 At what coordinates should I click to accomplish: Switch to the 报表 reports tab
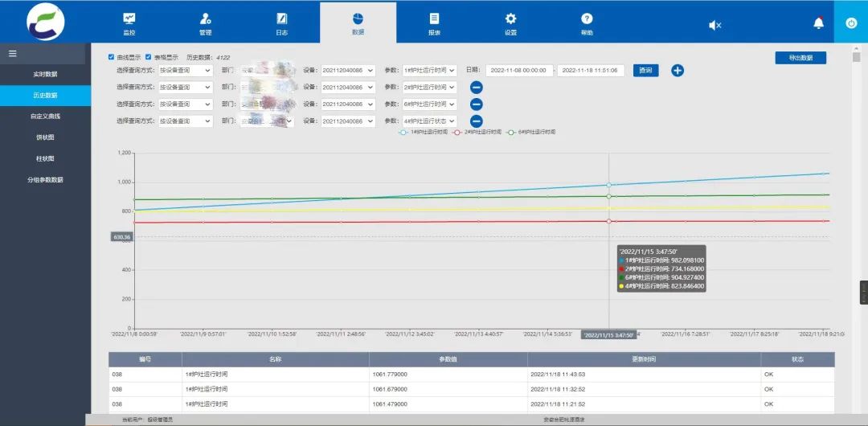[x=435, y=23]
